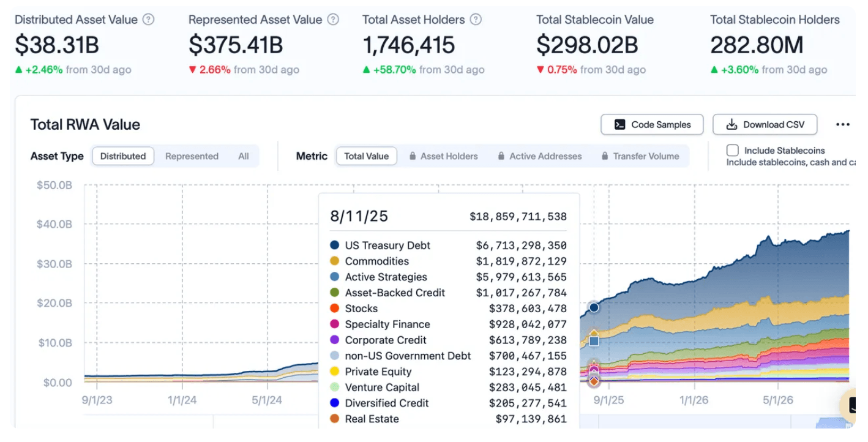Viewport: 868px width, 442px height.
Task: Click the 1,746,415 total asset holders figure
Action: point(409,45)
